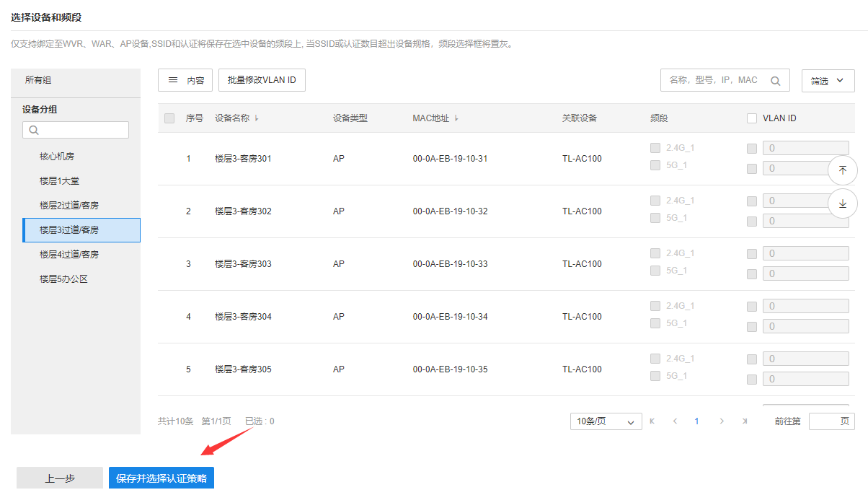Click the 上一步 back button
This screenshot has height=495, width=868.
[60, 478]
